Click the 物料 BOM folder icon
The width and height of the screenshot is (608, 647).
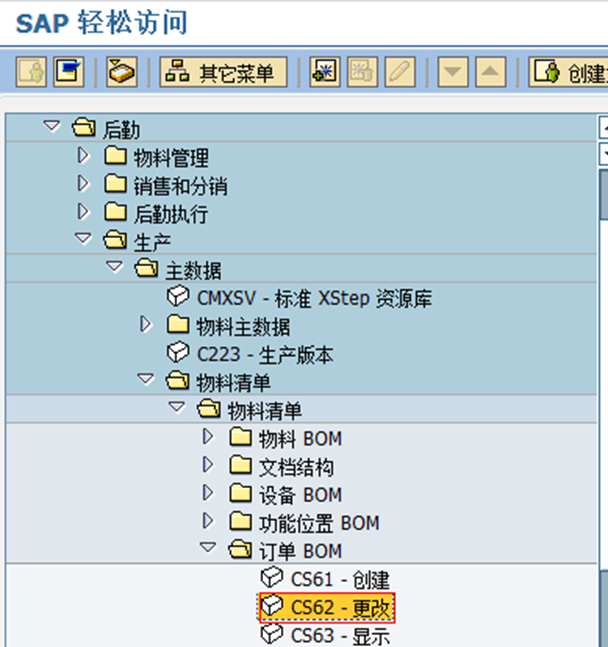[241, 437]
